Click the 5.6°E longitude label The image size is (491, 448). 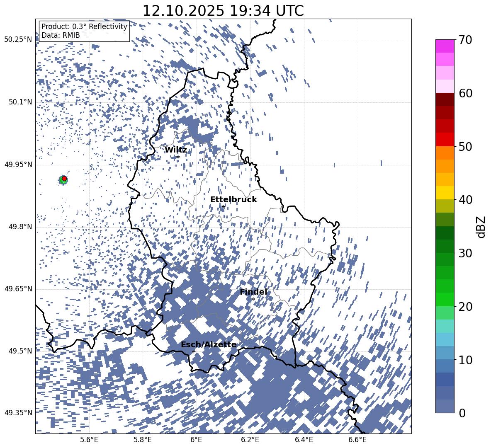[89, 440]
